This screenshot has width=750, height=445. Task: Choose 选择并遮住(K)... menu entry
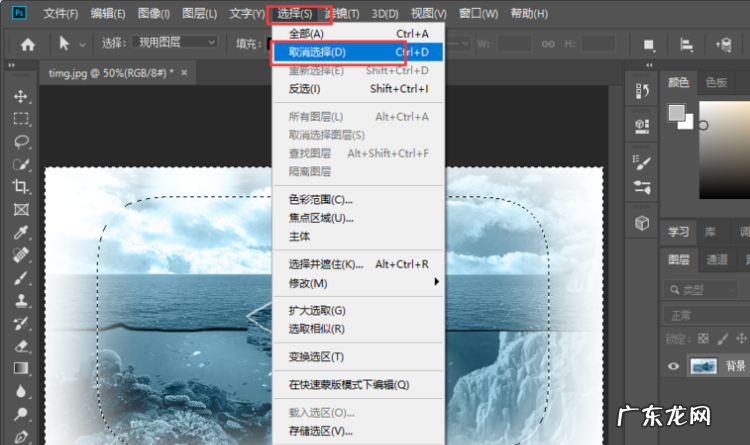(x=358, y=264)
